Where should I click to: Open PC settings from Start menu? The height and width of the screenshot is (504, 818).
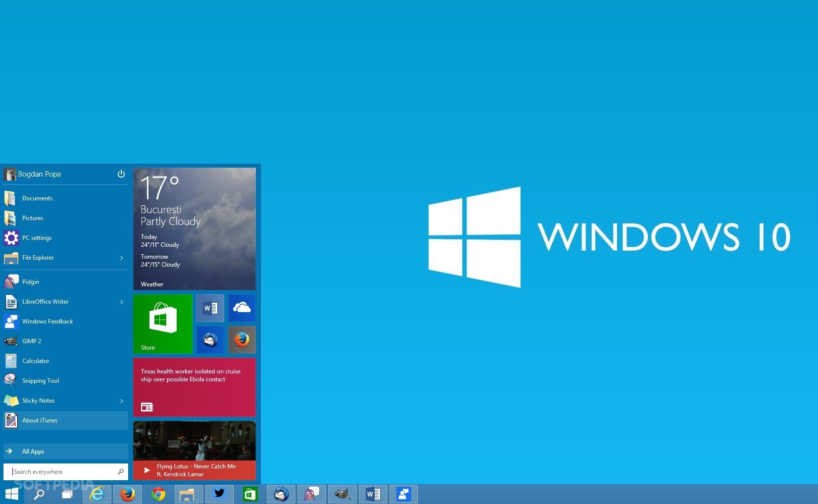pos(65,238)
